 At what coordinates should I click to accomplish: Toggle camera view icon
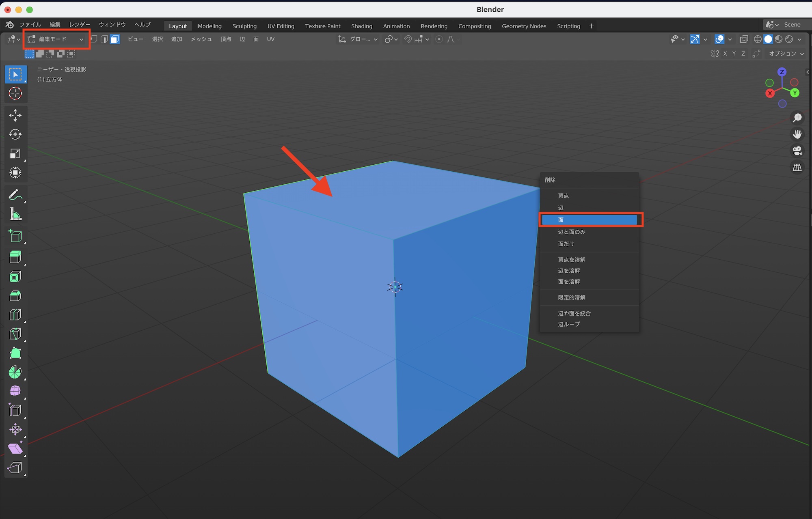[x=797, y=151]
